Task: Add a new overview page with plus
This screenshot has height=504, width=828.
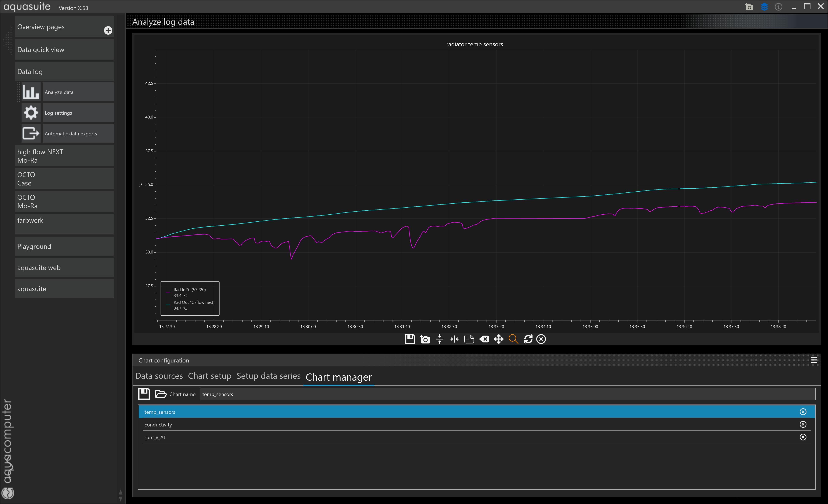Action: click(x=108, y=31)
